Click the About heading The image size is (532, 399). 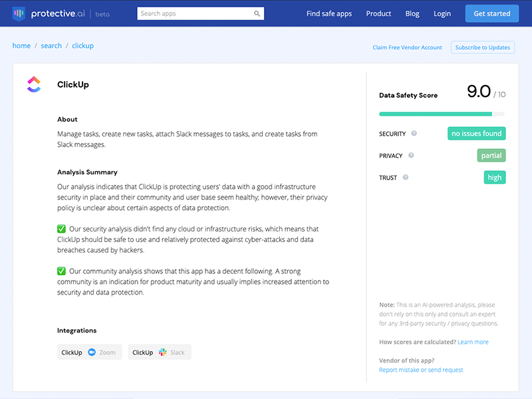[67, 120]
